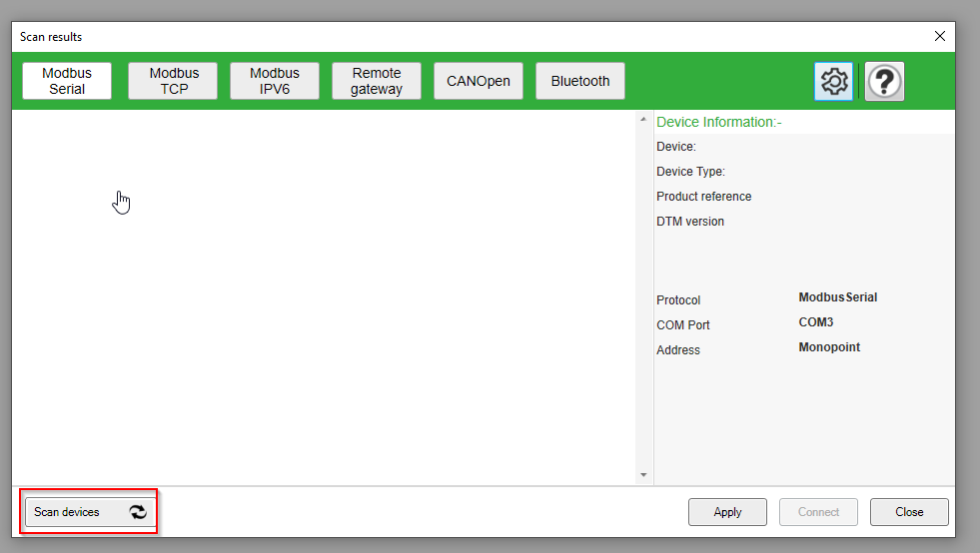Click the DTM version label
The height and width of the screenshot is (553, 980).
click(690, 222)
